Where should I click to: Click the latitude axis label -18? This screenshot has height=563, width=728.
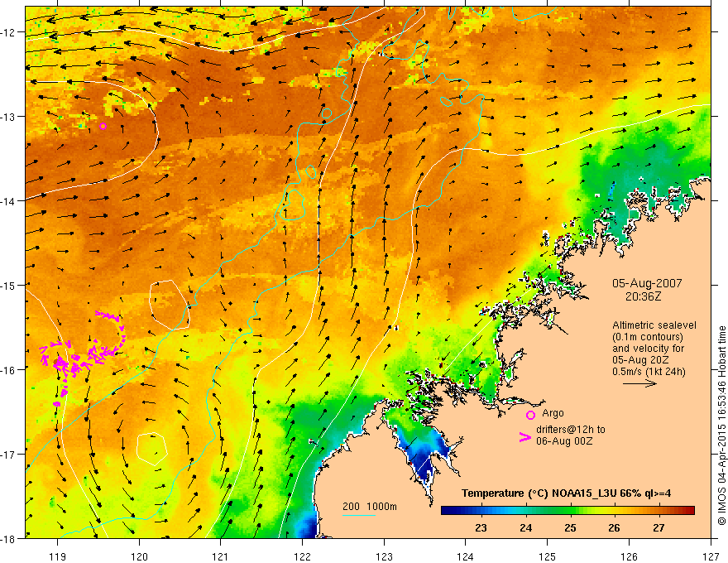pyautogui.click(x=7, y=538)
